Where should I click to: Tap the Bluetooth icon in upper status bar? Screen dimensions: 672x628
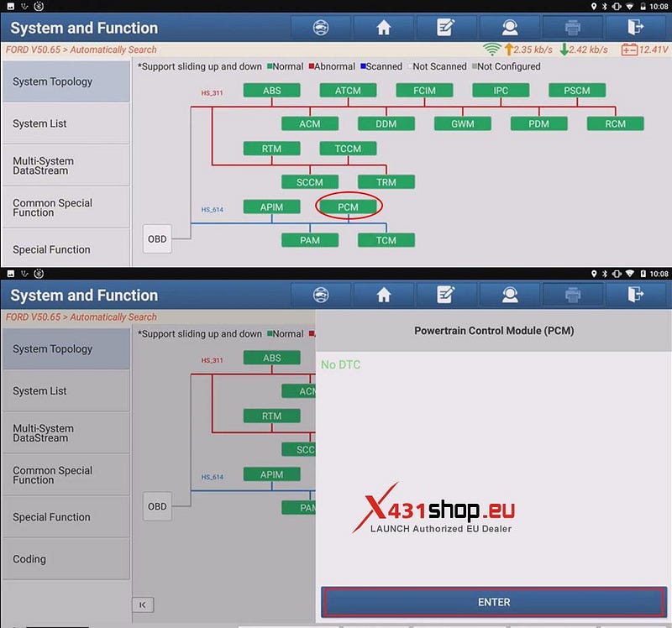coord(604,6)
